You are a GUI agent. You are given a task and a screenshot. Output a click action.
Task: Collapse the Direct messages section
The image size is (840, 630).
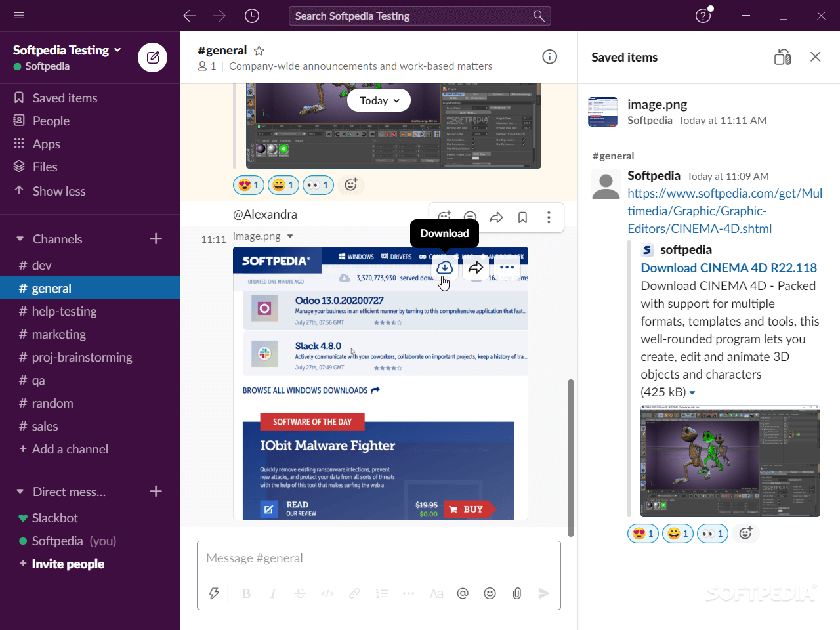20,492
